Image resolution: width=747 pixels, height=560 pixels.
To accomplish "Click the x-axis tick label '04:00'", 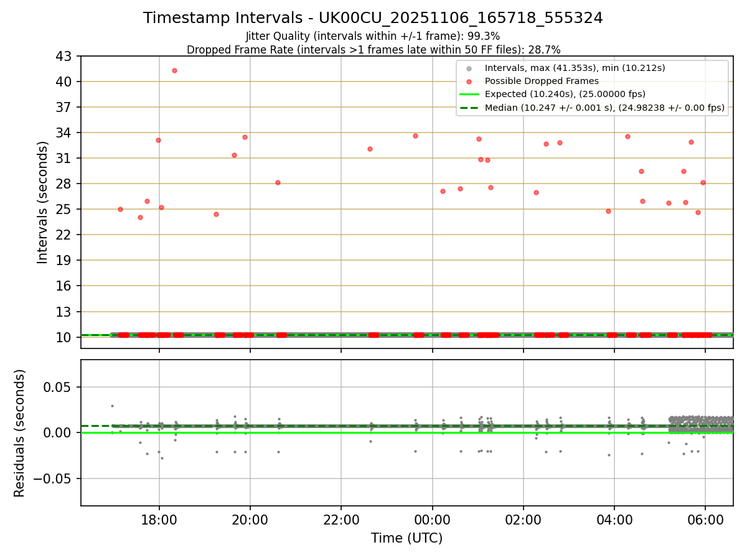I will 614,520.
